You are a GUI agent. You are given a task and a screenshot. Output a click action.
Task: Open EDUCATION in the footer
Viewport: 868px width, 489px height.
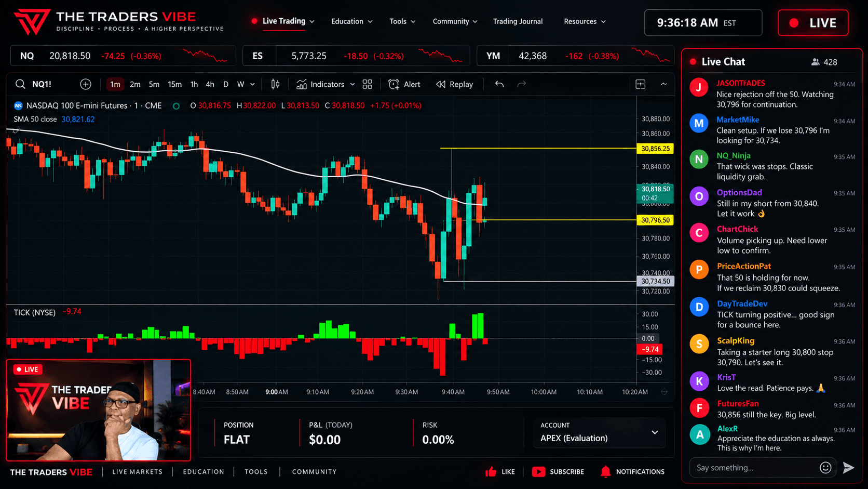[204, 472]
